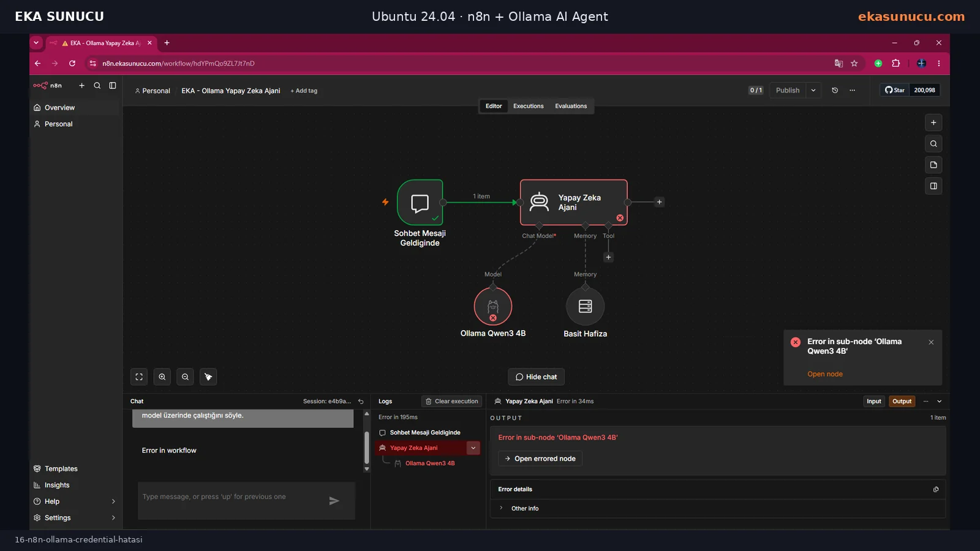
Task: Send the chat message
Action: tap(334, 501)
